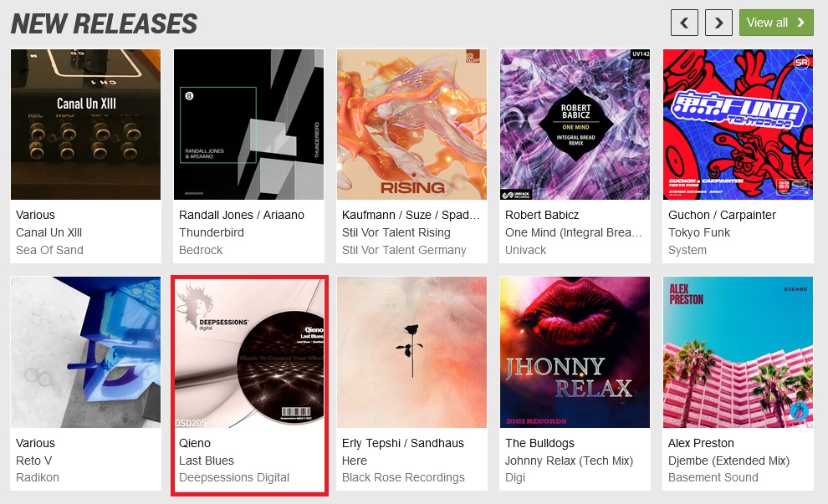Image resolution: width=828 pixels, height=504 pixels.
Task: Select the Rising cover art
Action: click(x=411, y=125)
